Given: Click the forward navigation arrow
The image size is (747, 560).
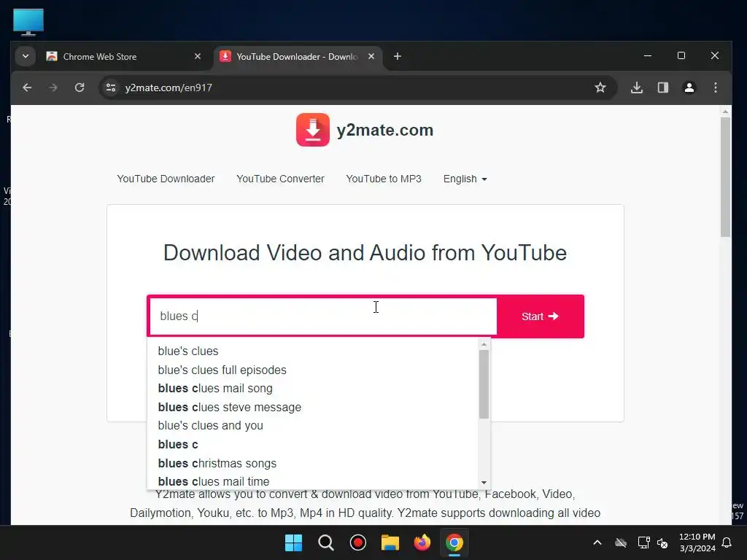Looking at the screenshot, I should coord(53,87).
